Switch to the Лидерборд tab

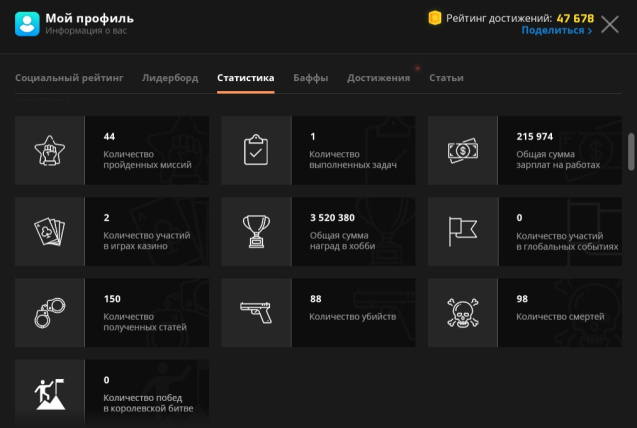coord(170,78)
